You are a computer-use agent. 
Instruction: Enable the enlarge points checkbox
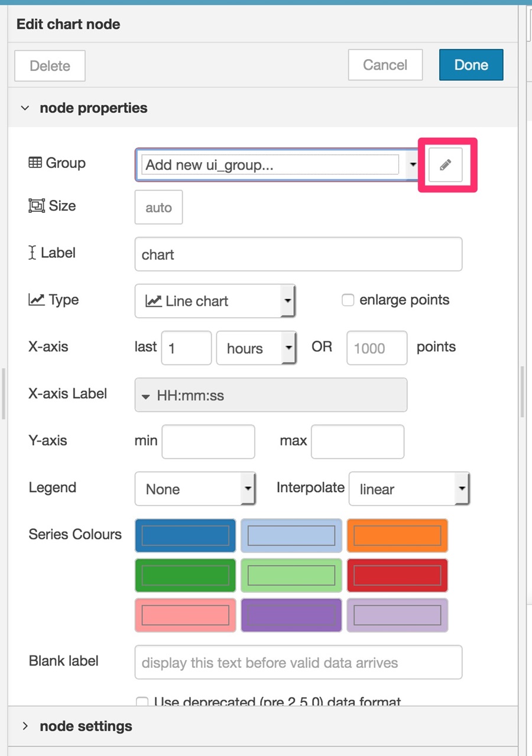pos(348,300)
